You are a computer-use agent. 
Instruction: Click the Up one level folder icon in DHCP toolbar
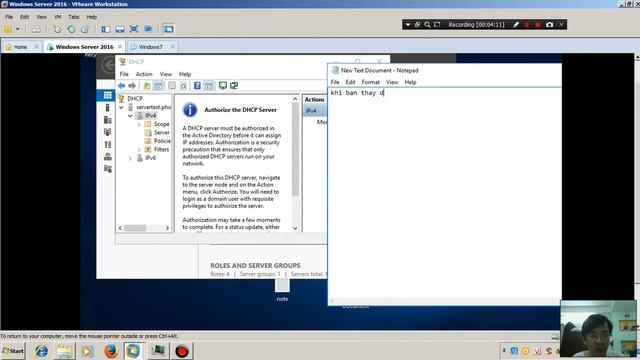(x=147, y=86)
